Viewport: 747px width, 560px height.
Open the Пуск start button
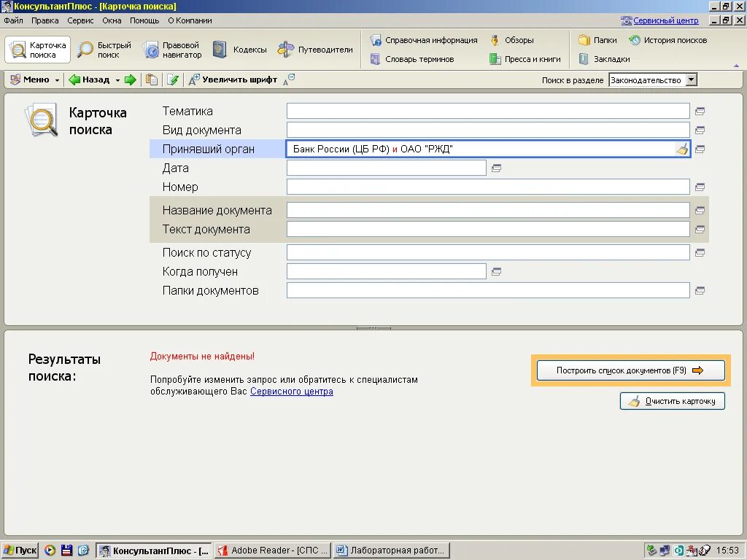click(x=20, y=551)
